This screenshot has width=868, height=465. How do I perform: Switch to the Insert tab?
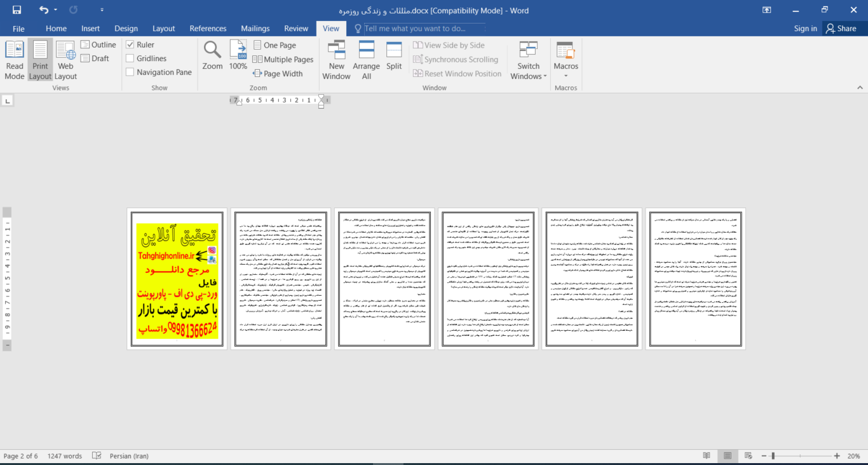point(90,29)
